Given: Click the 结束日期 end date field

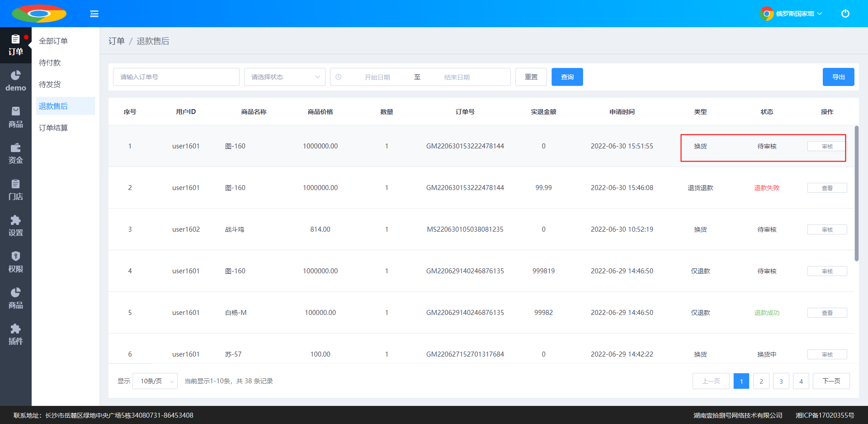Looking at the screenshot, I should [x=457, y=77].
